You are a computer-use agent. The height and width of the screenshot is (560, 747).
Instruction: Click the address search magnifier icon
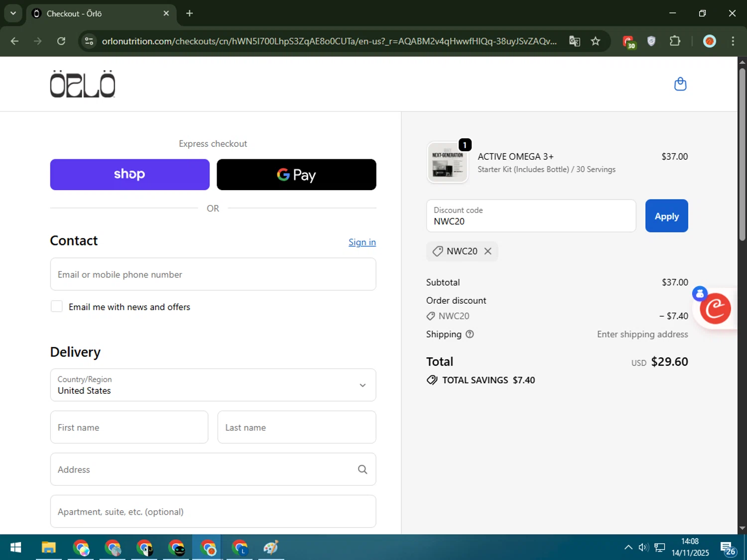pos(363,469)
